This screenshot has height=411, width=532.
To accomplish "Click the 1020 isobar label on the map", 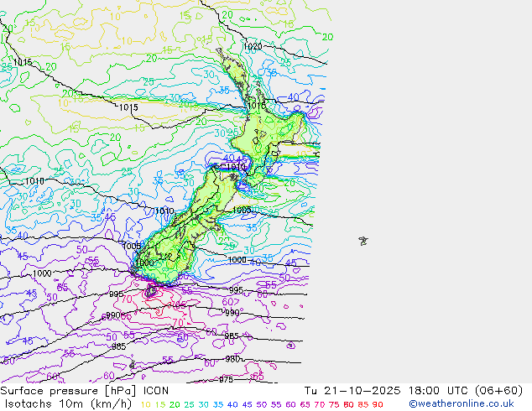I will [253, 46].
